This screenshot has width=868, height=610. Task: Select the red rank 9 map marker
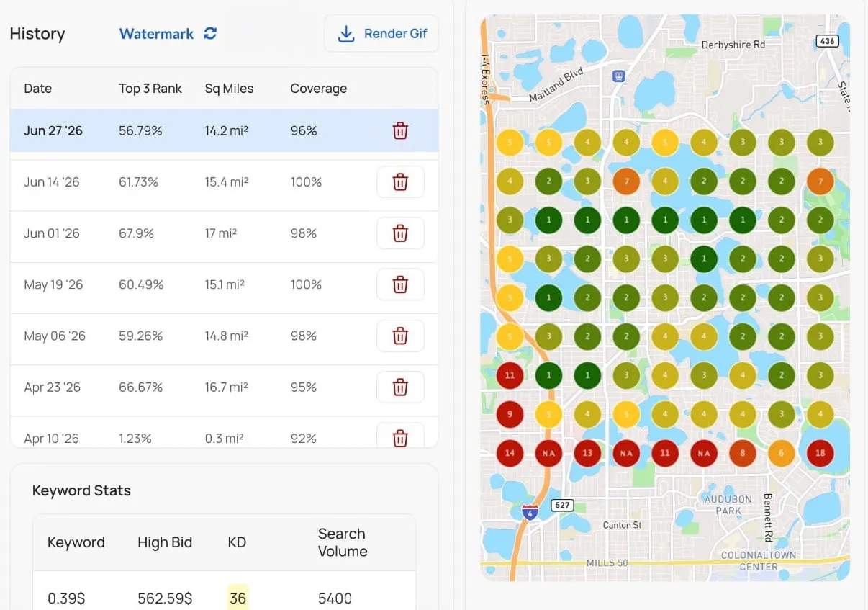pyautogui.click(x=510, y=414)
